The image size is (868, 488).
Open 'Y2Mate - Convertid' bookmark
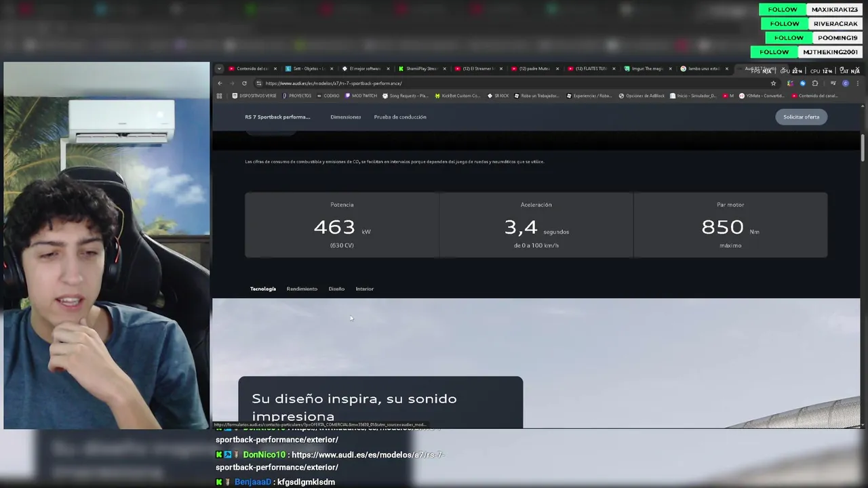click(x=762, y=96)
